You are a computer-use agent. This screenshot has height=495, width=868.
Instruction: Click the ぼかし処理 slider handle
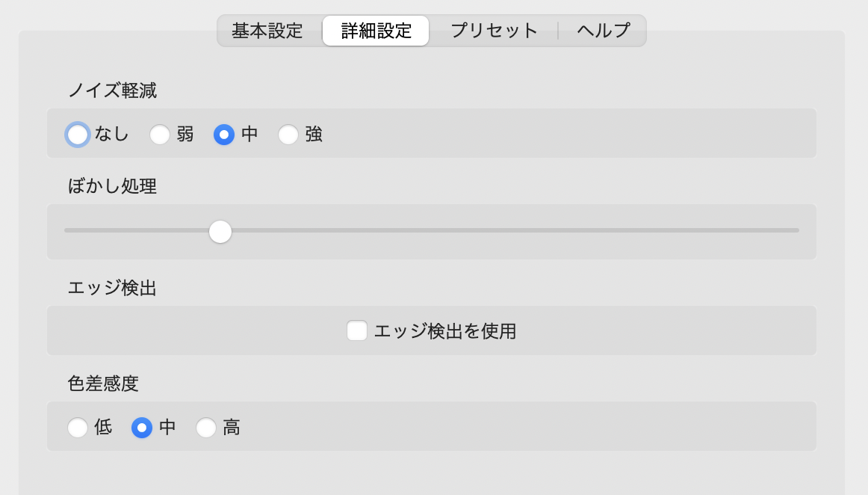pos(220,232)
